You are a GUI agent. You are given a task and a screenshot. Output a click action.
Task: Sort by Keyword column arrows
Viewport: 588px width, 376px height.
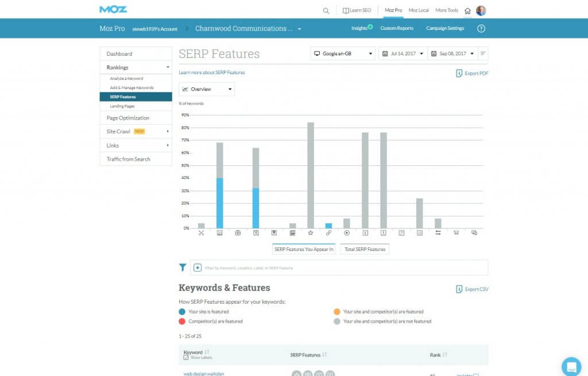[207, 352]
